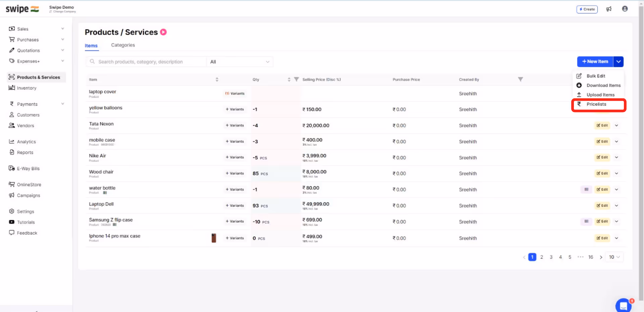
Task: Open Campaigns in the sidebar
Action: pyautogui.click(x=29, y=195)
